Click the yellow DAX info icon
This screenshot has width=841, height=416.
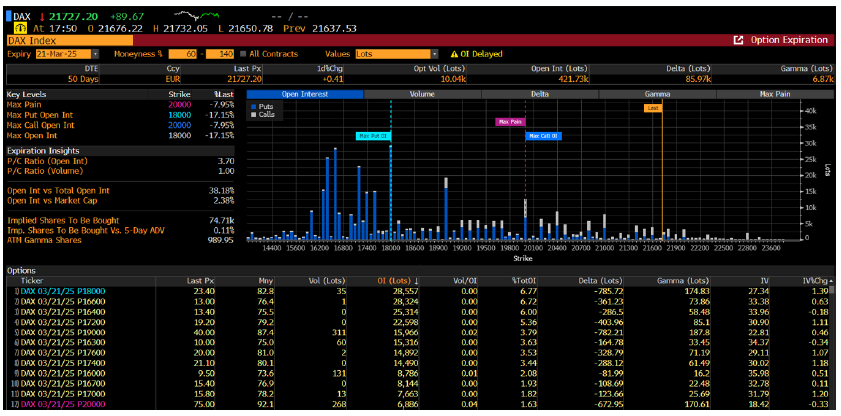pos(21,28)
